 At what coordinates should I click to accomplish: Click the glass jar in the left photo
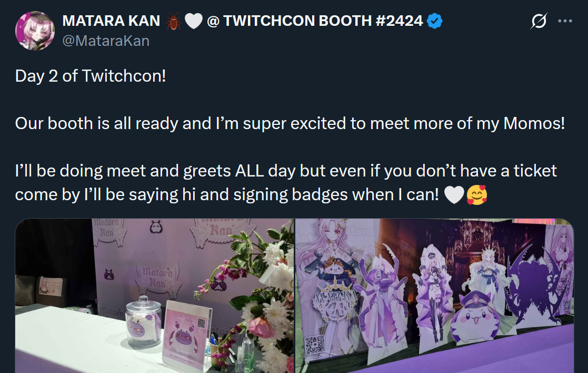tap(144, 321)
